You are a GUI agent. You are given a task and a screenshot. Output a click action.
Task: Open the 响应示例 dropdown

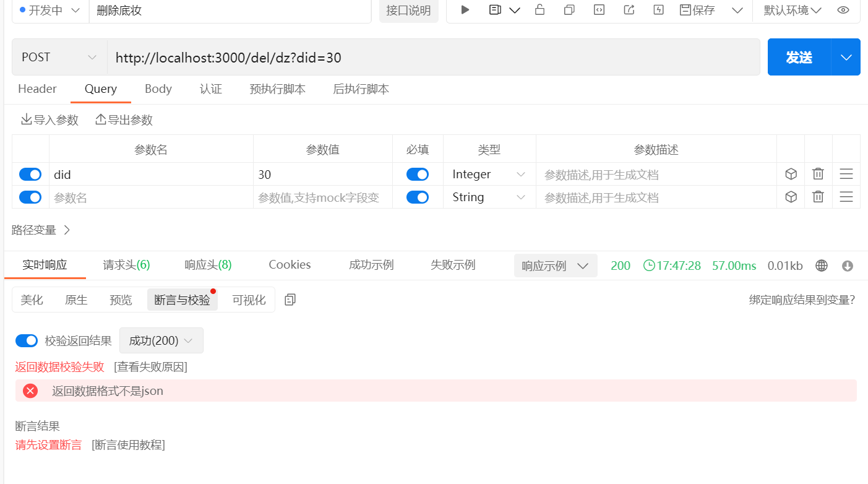pos(556,266)
